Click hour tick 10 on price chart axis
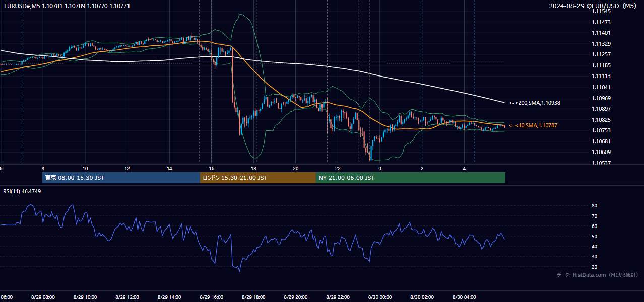Screen dimensions: 644x302 [85, 168]
